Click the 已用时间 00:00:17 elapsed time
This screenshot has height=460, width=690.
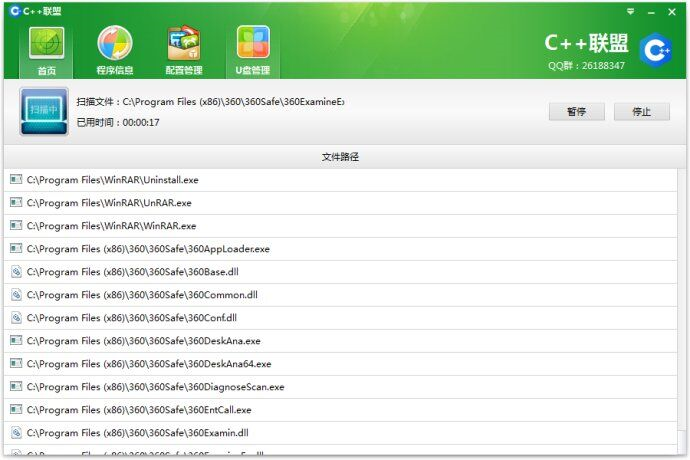pos(118,122)
